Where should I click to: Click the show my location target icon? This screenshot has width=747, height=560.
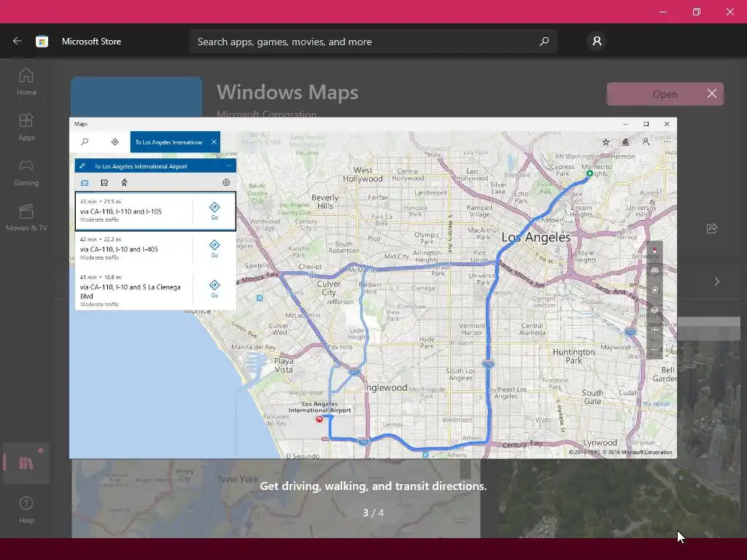pyautogui.click(x=654, y=290)
